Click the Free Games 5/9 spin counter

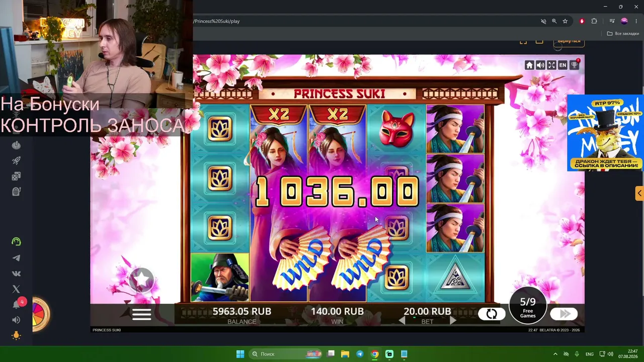(x=528, y=305)
